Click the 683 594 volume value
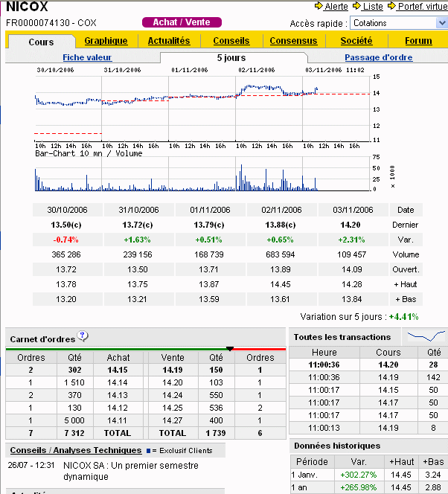 (x=281, y=254)
